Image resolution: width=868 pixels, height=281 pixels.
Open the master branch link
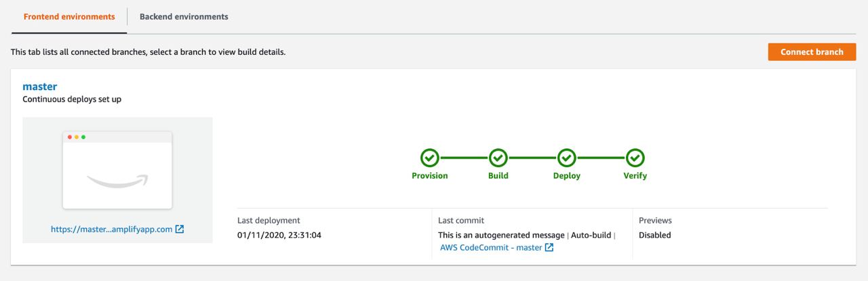39,87
